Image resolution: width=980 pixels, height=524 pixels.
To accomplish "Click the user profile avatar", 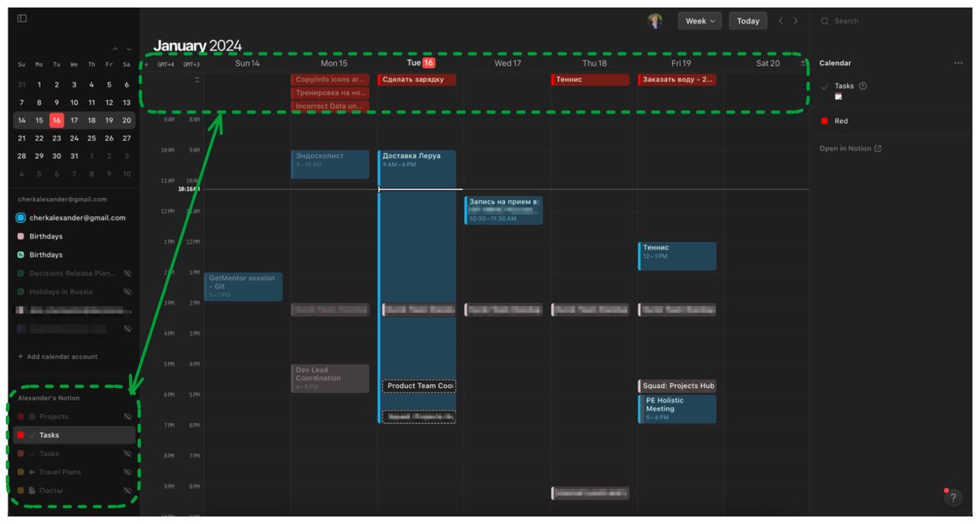I will 655,21.
